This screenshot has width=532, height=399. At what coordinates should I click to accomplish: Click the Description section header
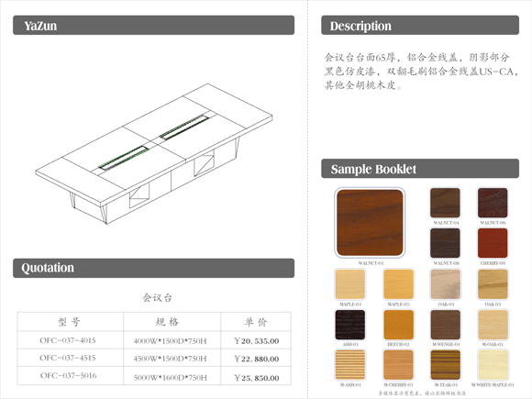coord(420,25)
